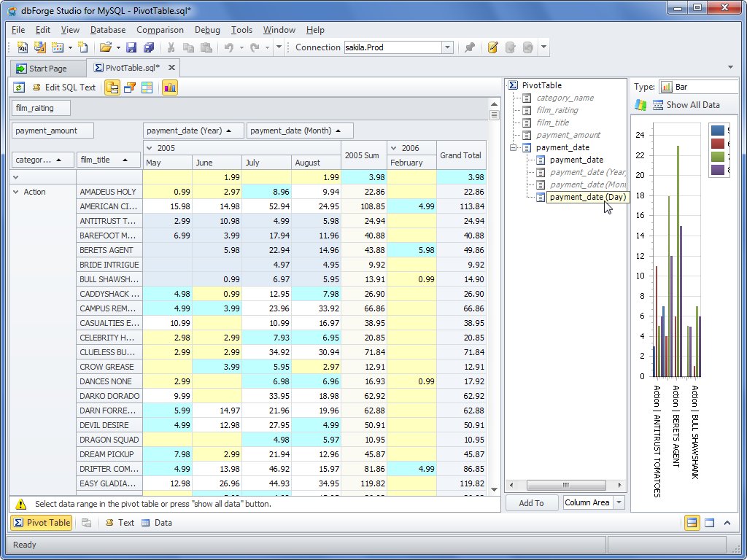
Task: Open the Database menu
Action: 108,30
